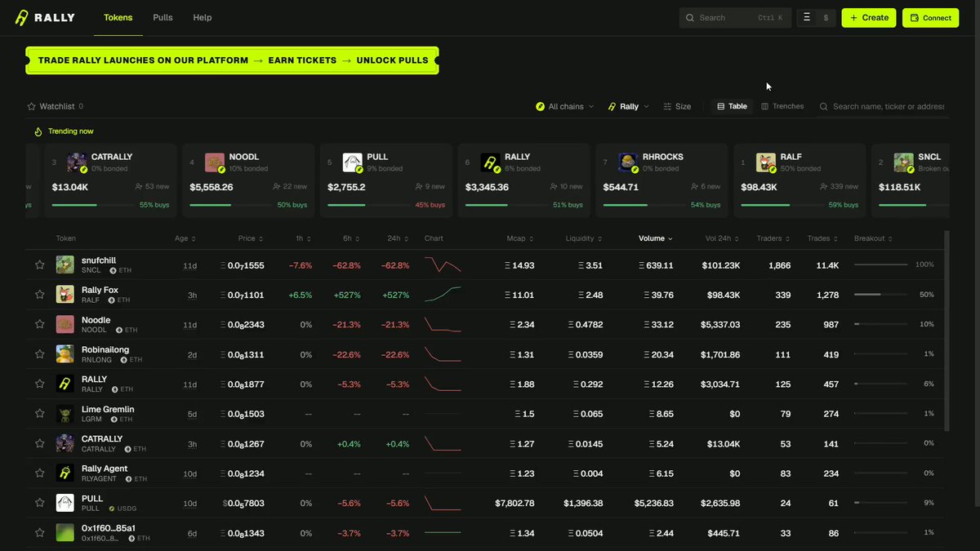Image resolution: width=980 pixels, height=551 pixels.
Task: Click the Trade Rally launches banner
Action: pos(232,60)
